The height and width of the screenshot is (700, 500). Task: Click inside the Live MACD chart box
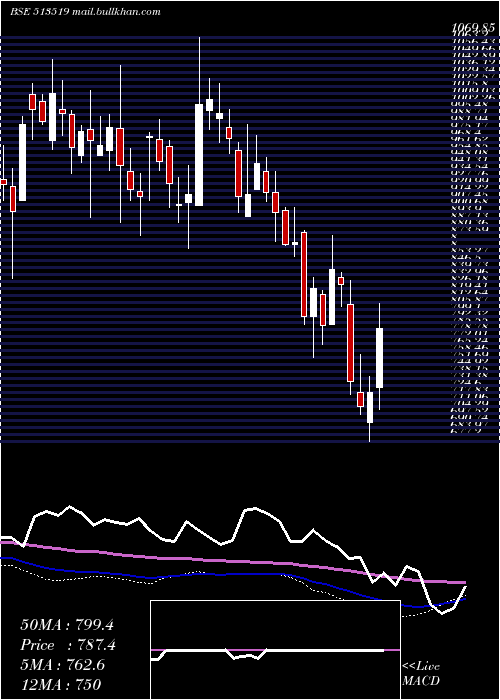[x=275, y=650]
